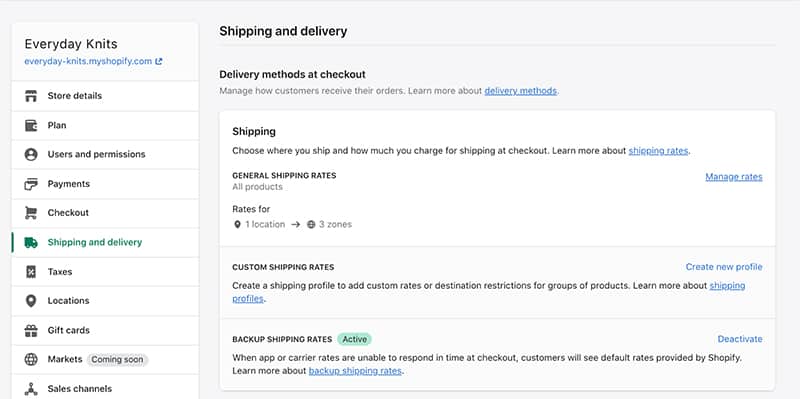Click the Plan wallet icon
The image size is (800, 399).
click(x=31, y=126)
